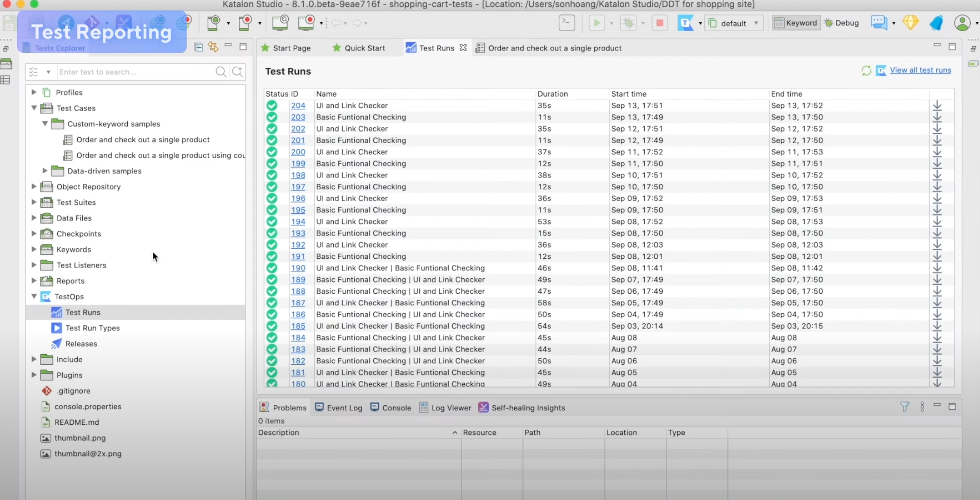This screenshot has width=980, height=500.
Task: Open Spy Mobile dropdown arrow
Action: tap(228, 23)
